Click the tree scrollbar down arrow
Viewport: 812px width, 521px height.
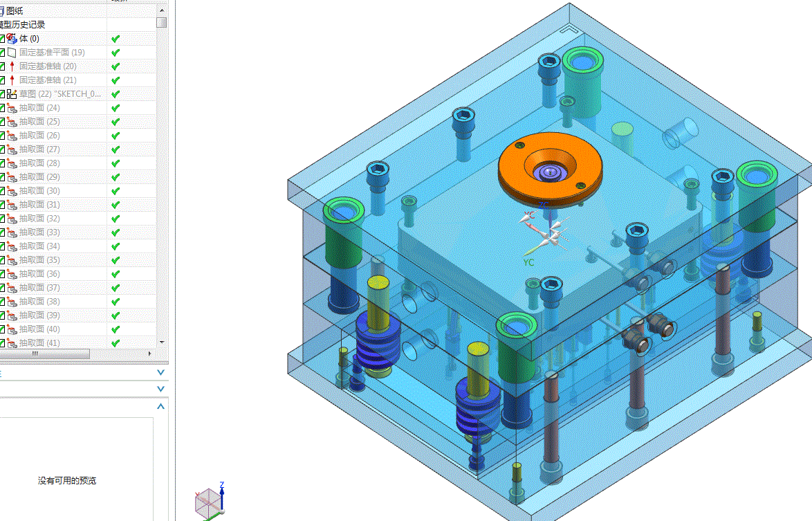[x=162, y=342]
